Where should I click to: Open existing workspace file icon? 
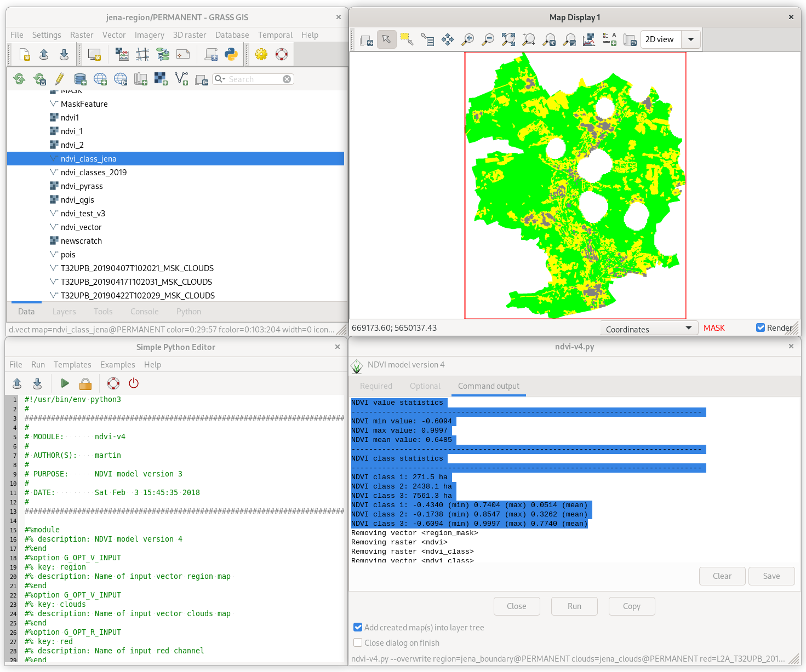pyautogui.click(x=44, y=54)
